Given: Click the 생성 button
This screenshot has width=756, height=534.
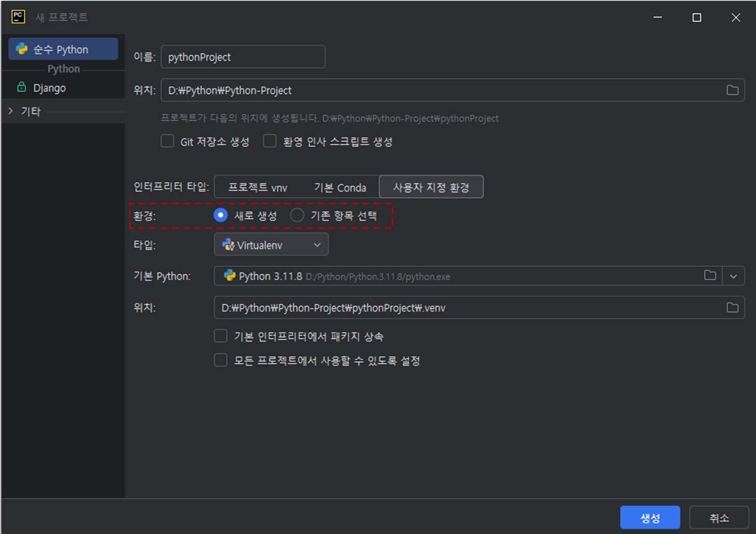Looking at the screenshot, I should 650,517.
